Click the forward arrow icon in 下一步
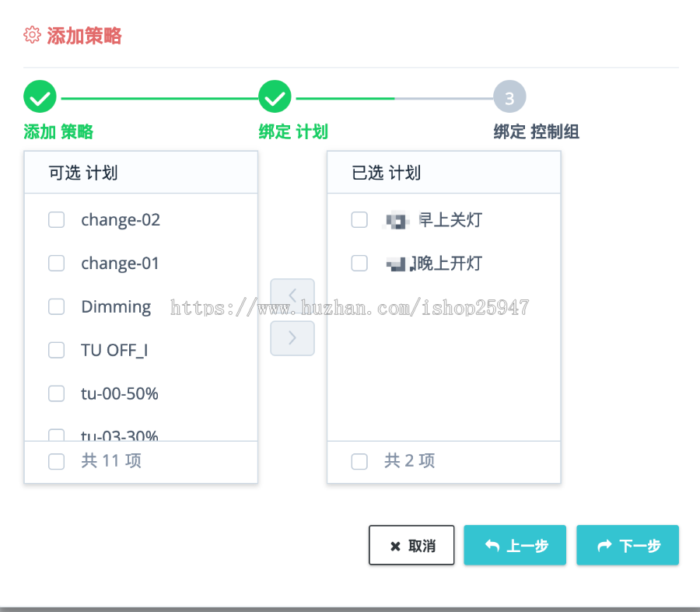Image resolution: width=700 pixels, height=612 pixels. coord(605,545)
